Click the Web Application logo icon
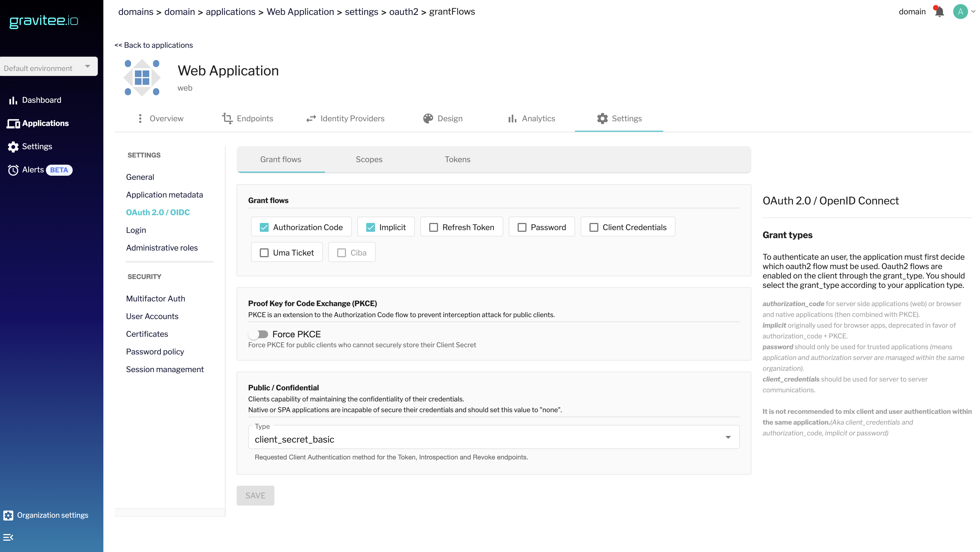Screen dimensions: 980x552 (x=142, y=78)
